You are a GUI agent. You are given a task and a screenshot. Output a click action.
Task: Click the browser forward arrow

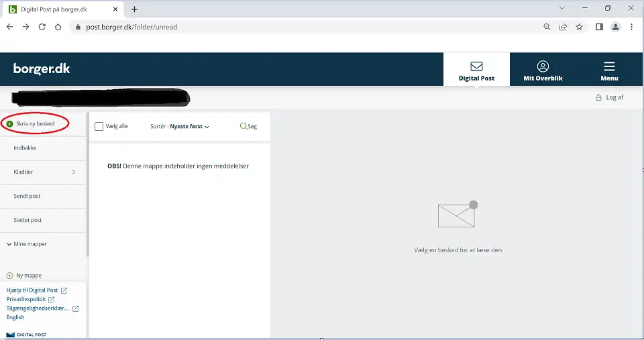point(26,27)
